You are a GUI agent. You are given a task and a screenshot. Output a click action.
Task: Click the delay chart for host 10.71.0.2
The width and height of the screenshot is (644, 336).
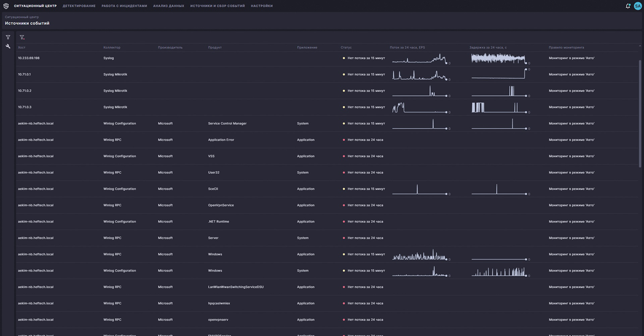pyautogui.click(x=499, y=91)
